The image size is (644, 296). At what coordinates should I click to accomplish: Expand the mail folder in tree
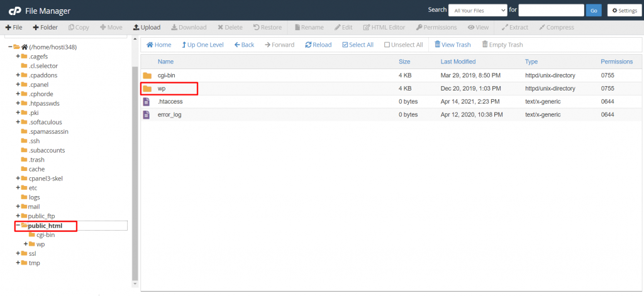[18, 207]
